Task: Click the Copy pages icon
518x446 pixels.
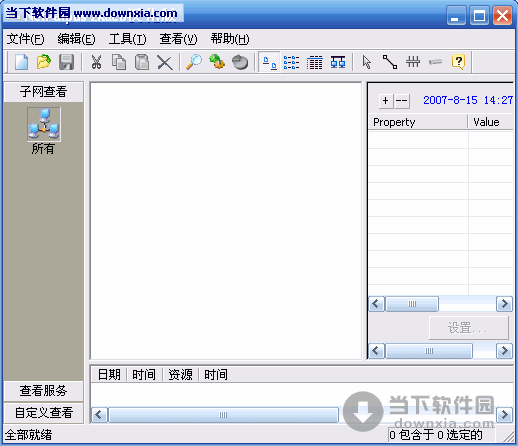Action: coord(119,62)
